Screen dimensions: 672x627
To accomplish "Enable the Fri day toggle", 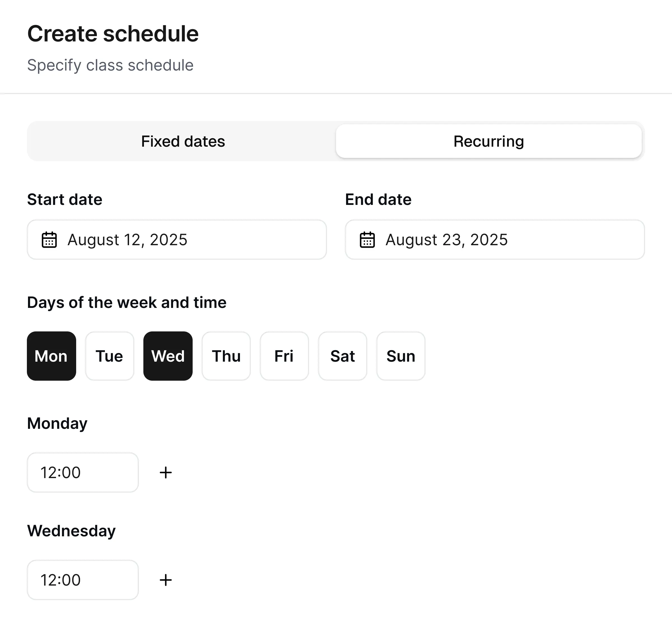I will coord(284,356).
